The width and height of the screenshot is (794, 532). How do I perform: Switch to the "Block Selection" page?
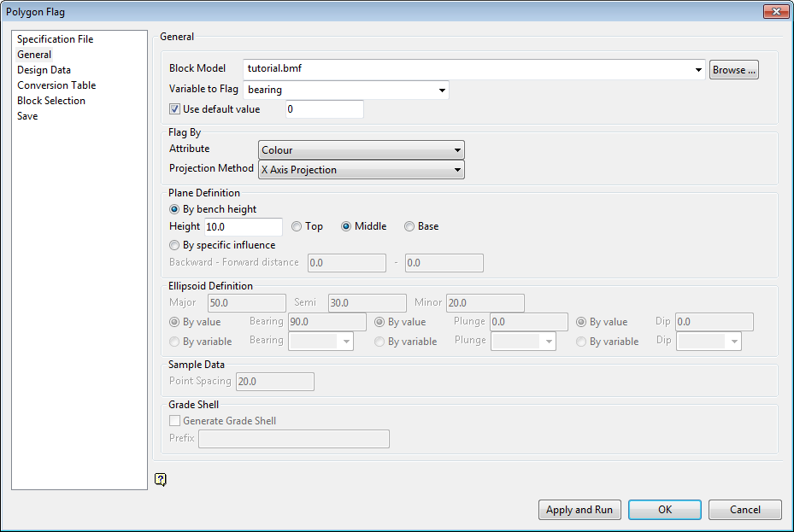coord(50,100)
